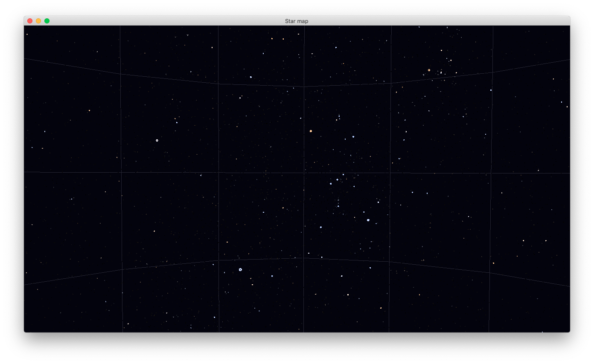Pick the bright white ringed star on left side
Viewport: 594px width, 364px height.
tap(157, 140)
